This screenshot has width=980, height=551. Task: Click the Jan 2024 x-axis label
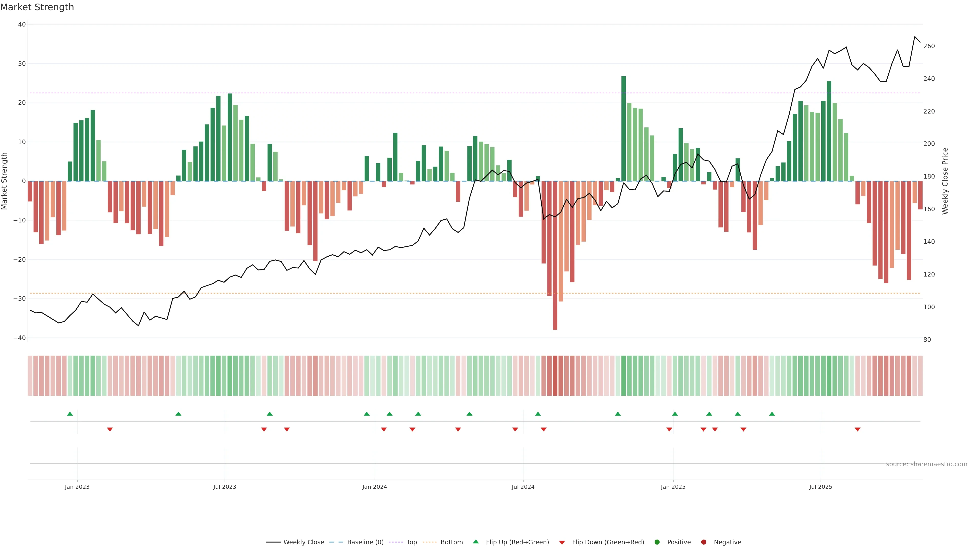pos(374,487)
